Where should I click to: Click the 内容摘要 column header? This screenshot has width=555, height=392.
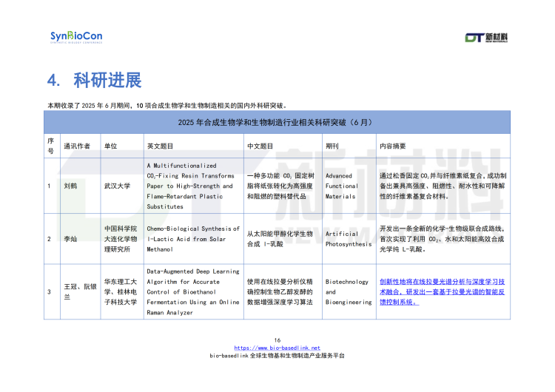[392, 146]
